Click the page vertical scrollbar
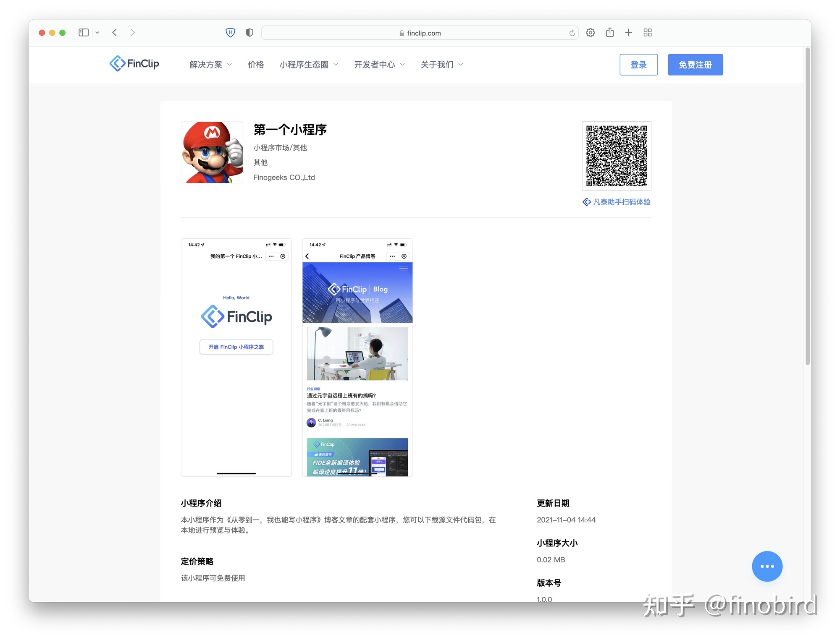Screen dimensions: 840x640 pyautogui.click(x=807, y=206)
